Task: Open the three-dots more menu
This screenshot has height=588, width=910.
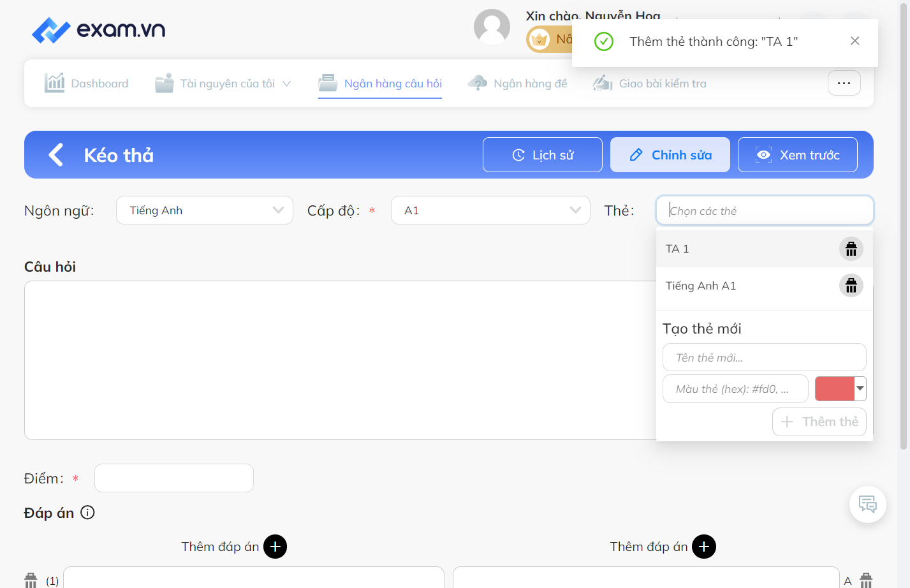Action: [x=844, y=83]
